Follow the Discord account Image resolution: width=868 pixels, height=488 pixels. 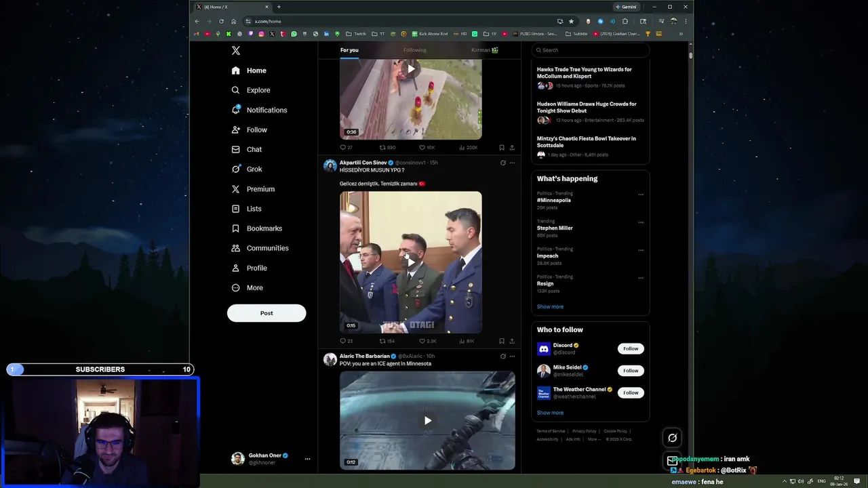(x=631, y=348)
